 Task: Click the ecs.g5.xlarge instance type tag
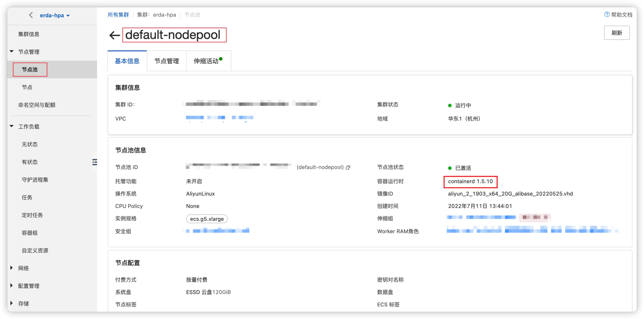click(x=207, y=219)
